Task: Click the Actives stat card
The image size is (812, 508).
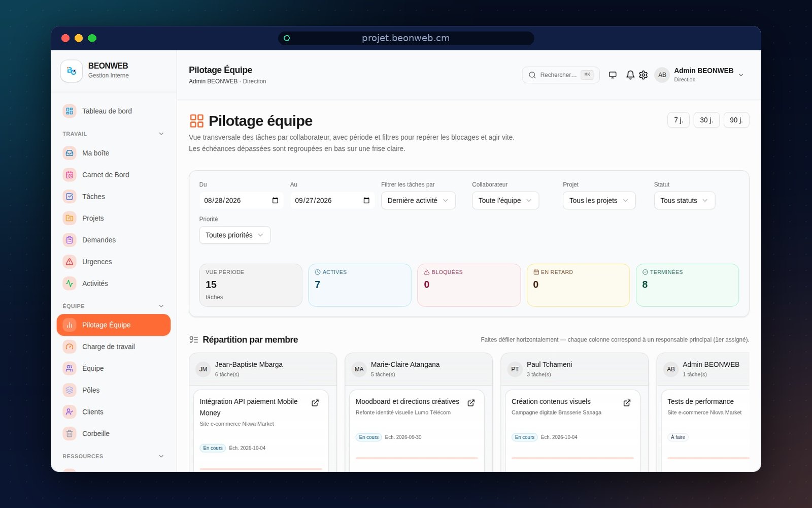Action: 360,285
